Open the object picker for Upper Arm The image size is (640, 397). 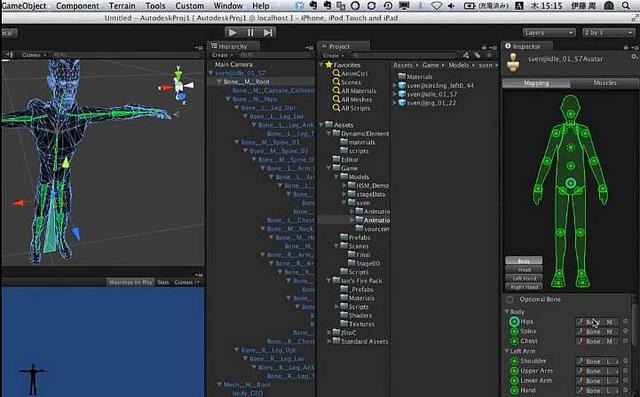point(626,371)
